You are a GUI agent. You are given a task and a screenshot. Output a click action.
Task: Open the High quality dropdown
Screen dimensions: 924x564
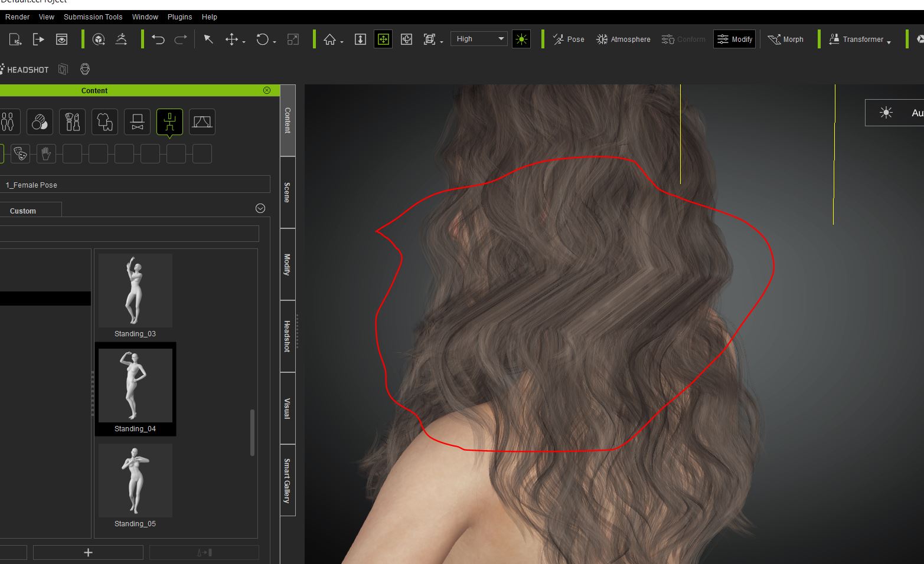pyautogui.click(x=479, y=39)
